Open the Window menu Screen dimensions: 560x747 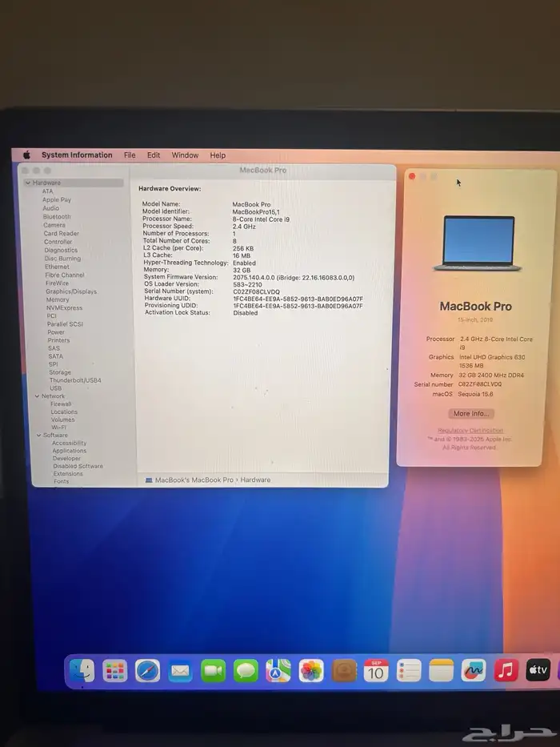pos(185,155)
